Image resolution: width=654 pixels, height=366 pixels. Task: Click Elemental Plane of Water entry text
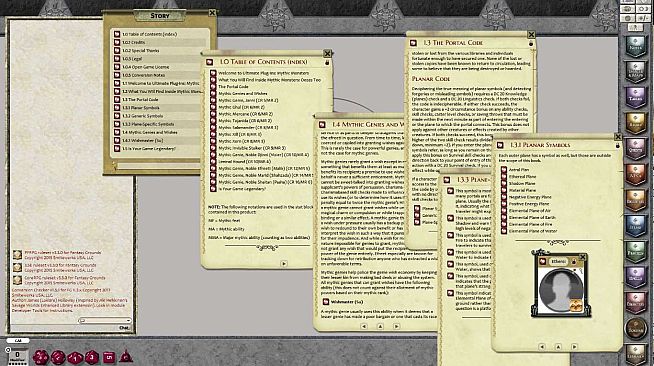point(533,231)
